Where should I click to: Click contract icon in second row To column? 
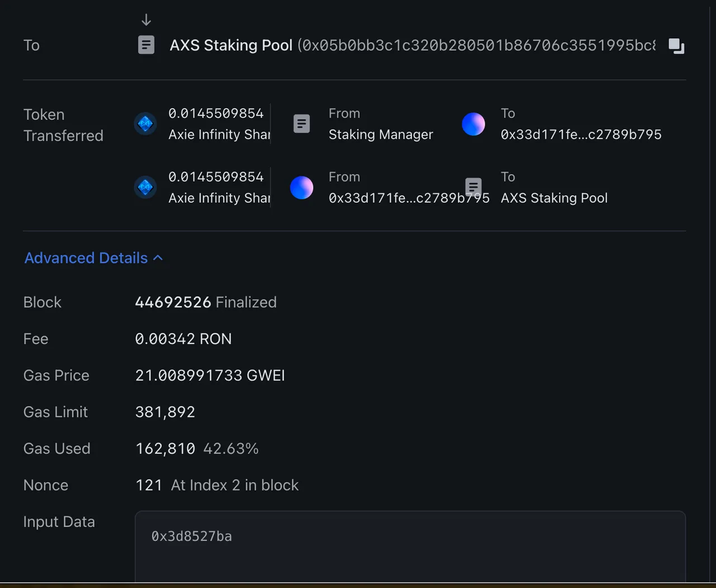pyautogui.click(x=473, y=186)
